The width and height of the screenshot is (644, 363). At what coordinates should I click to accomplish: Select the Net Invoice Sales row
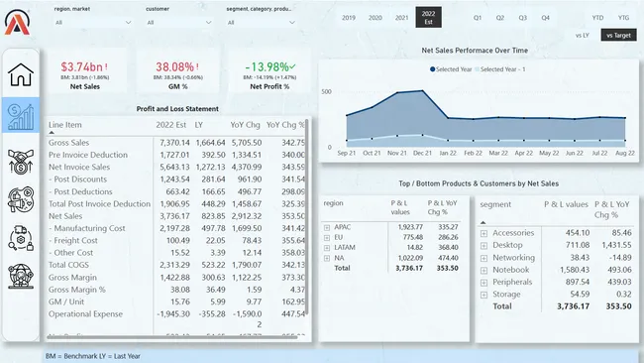[x=176, y=167]
